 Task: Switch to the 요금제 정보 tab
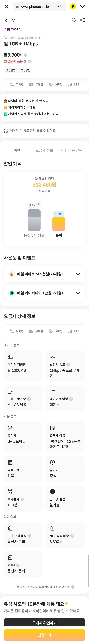(x=44, y=150)
